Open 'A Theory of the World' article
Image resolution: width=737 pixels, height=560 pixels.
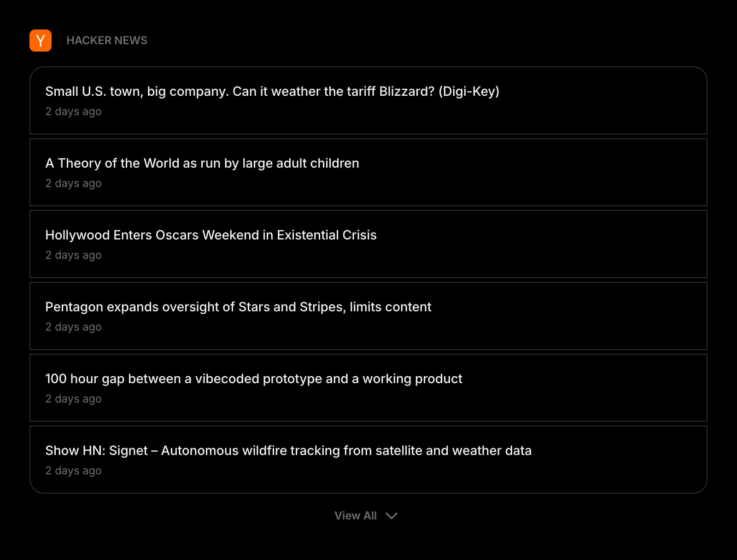pyautogui.click(x=202, y=163)
